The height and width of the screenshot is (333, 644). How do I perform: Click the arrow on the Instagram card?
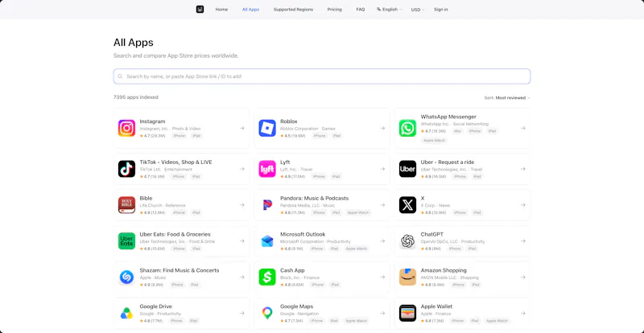242,128
